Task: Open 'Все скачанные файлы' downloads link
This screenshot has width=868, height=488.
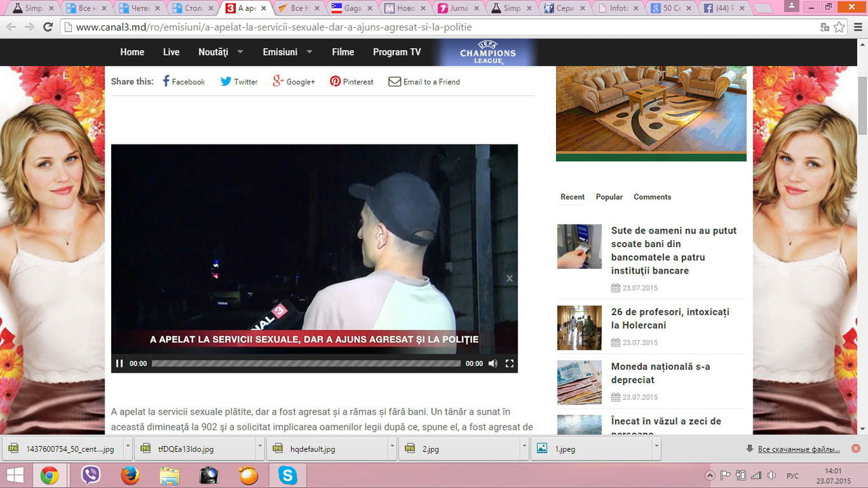Action: (x=798, y=449)
